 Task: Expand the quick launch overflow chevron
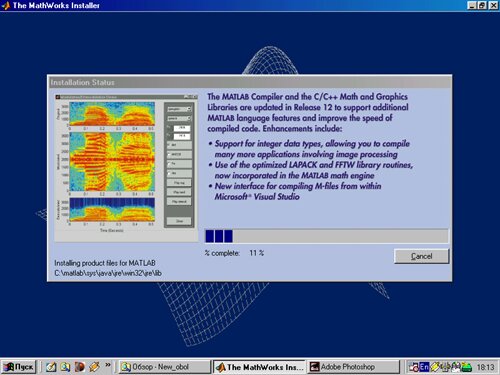click(x=108, y=365)
